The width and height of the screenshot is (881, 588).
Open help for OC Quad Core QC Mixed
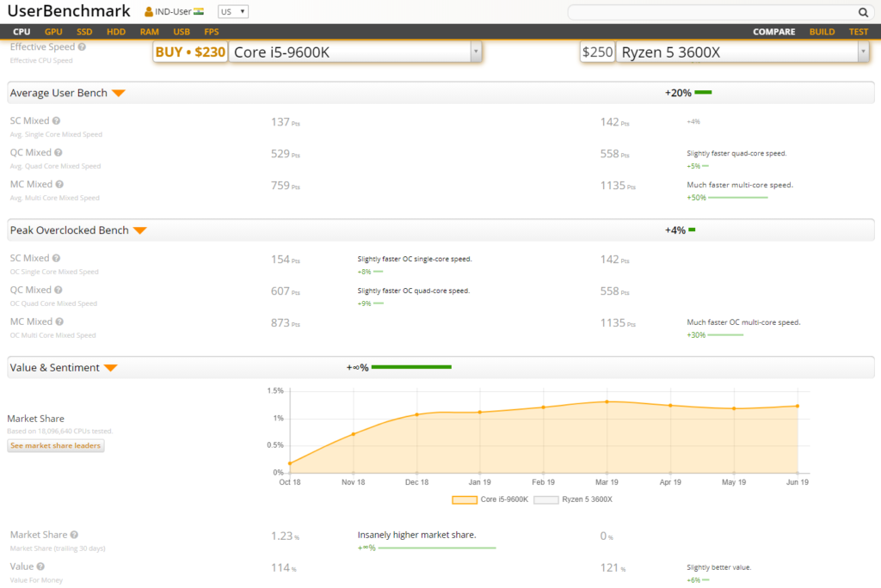(x=59, y=290)
